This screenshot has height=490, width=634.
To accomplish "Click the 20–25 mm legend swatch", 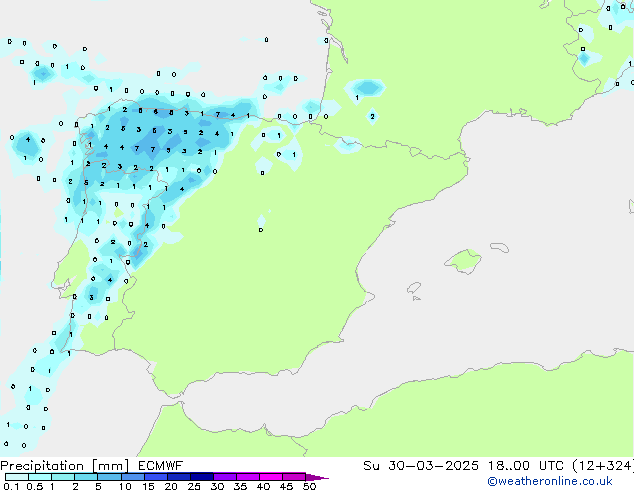I will 179,477.
